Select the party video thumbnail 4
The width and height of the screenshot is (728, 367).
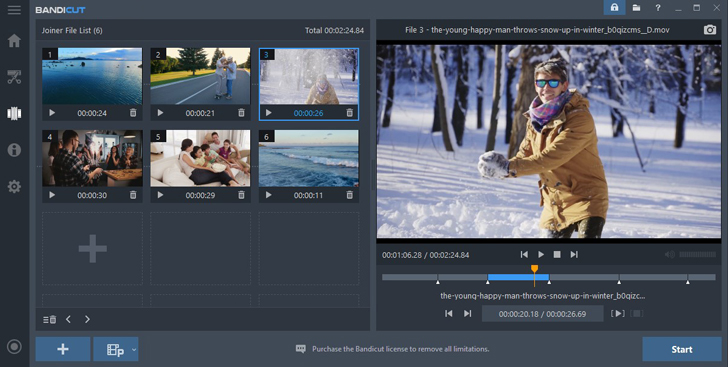pos(92,158)
